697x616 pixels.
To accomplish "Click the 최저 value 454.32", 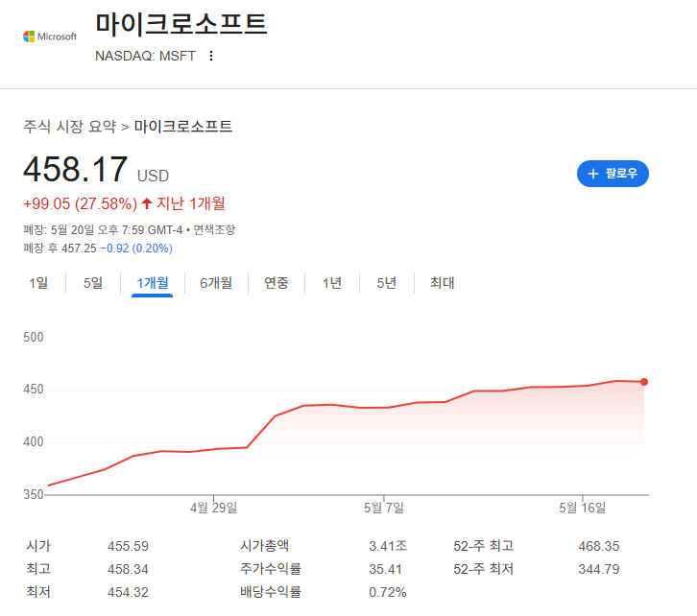I will coord(128,592).
